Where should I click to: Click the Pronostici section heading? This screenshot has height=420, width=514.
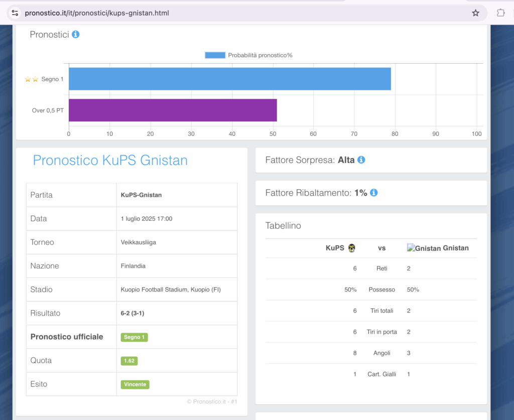click(50, 35)
